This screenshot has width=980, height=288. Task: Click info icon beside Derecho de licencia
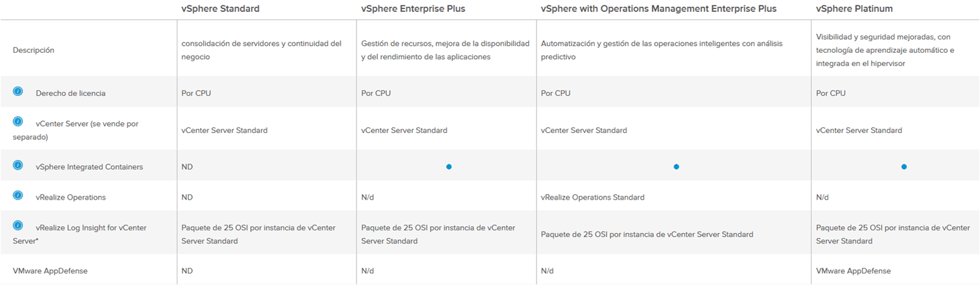18,92
